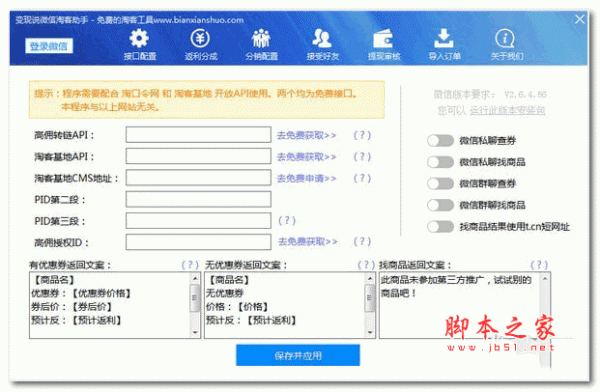Click inside 有优惠券返回文案 text area
The width and height of the screenshot is (600, 392).
click(110, 305)
